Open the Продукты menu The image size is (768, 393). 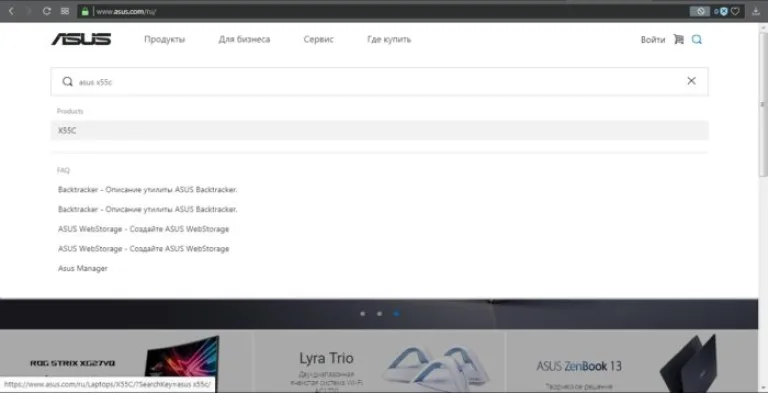point(165,39)
